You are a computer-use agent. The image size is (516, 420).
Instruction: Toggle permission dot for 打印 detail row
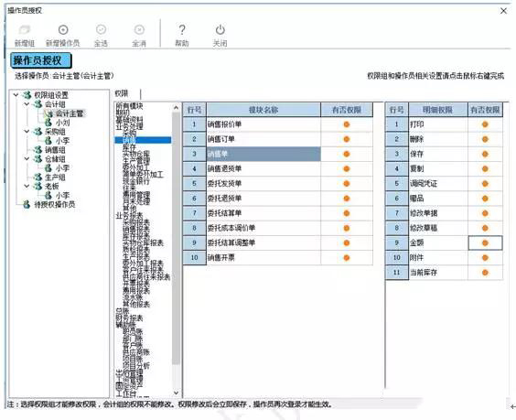[485, 124]
